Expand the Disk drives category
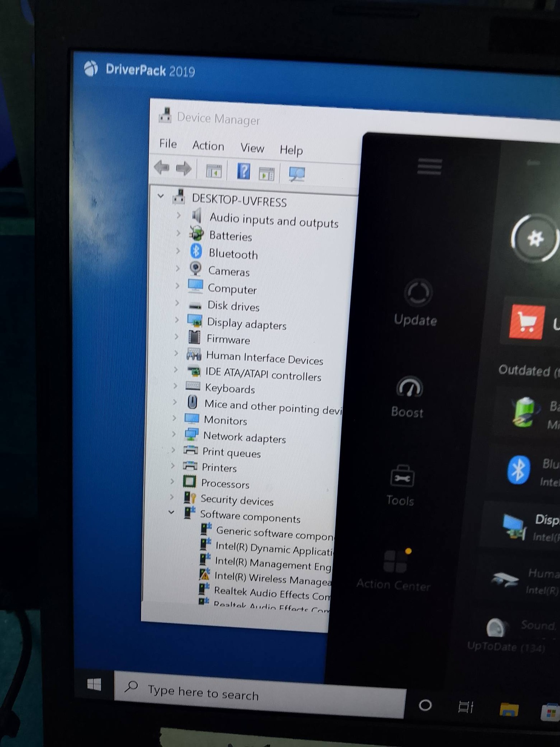Image resolution: width=560 pixels, height=747 pixels. coord(177,303)
